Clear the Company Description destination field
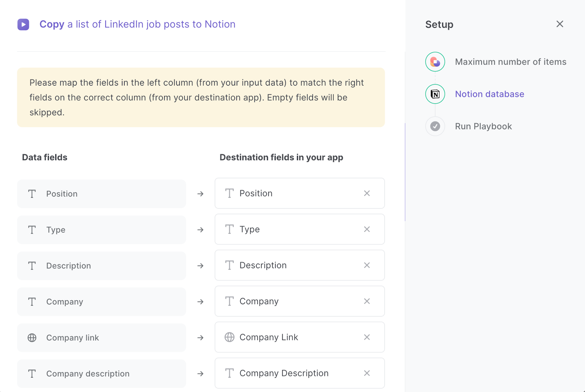585x392 pixels. (367, 373)
